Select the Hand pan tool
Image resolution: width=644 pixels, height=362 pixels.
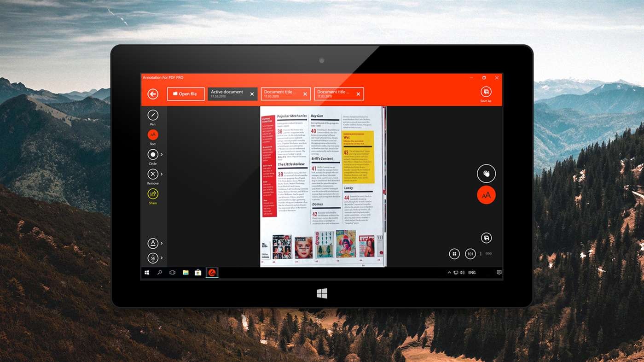coord(486,174)
